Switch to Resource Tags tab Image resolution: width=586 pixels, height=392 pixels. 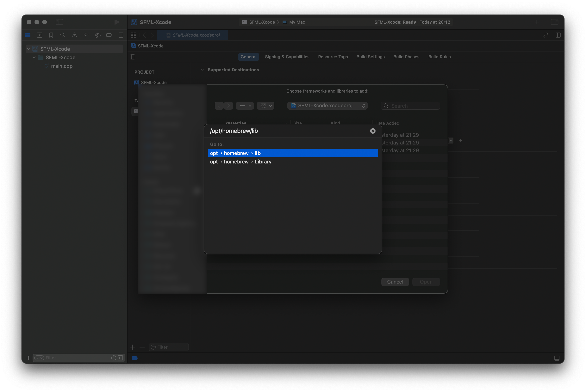tap(333, 57)
